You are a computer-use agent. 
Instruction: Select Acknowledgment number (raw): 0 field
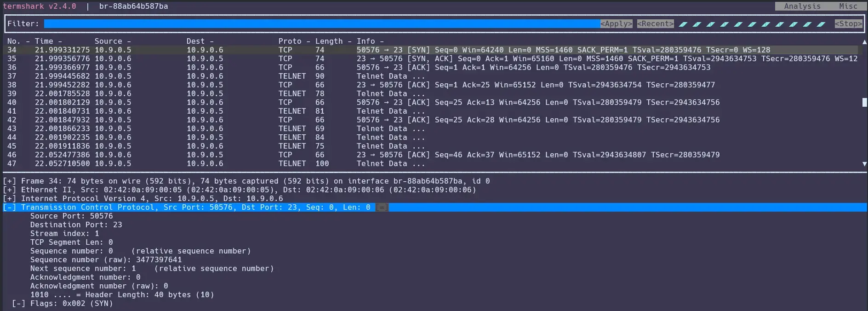click(x=99, y=286)
